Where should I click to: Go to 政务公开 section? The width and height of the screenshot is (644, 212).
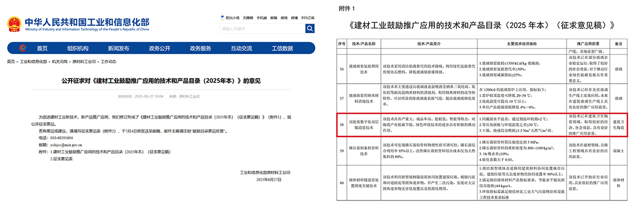pos(159,48)
